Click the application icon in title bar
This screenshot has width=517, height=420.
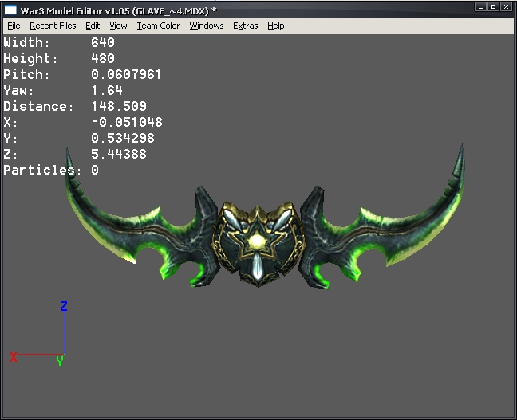(x=10, y=10)
